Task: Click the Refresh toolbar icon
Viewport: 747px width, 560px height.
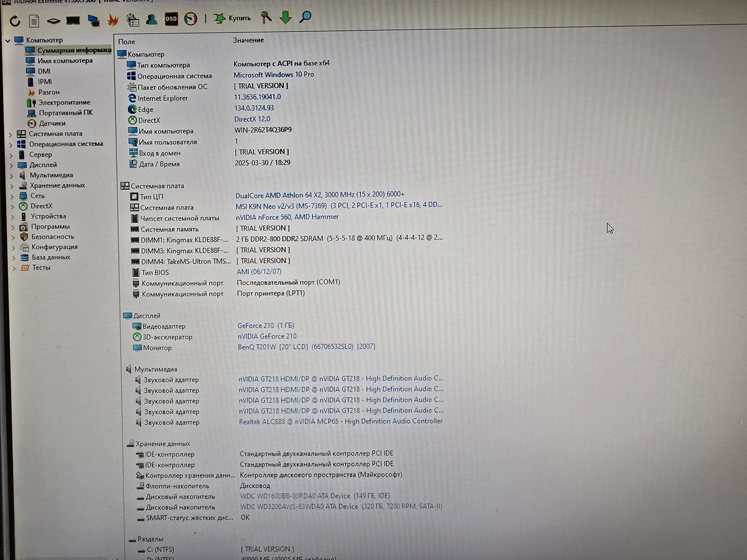Action: click(x=15, y=21)
